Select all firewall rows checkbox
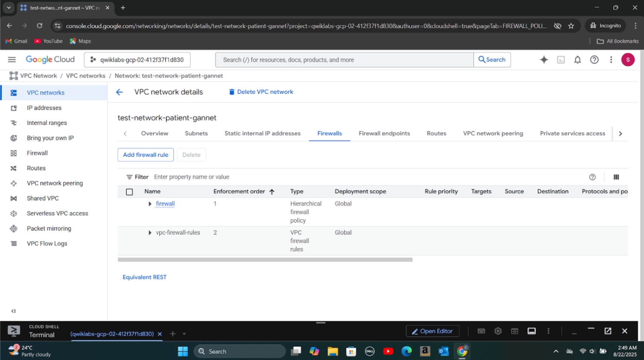Viewport: 644px width, 360px height. 129,192
